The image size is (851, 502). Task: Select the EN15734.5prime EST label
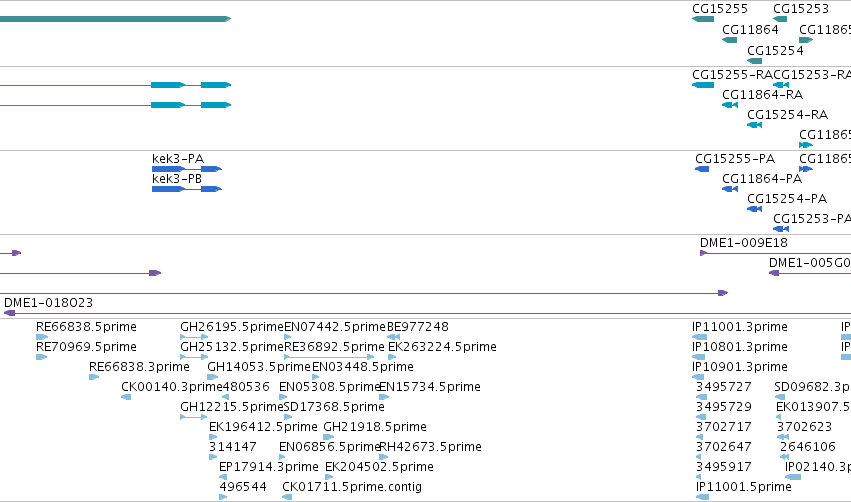click(430, 387)
